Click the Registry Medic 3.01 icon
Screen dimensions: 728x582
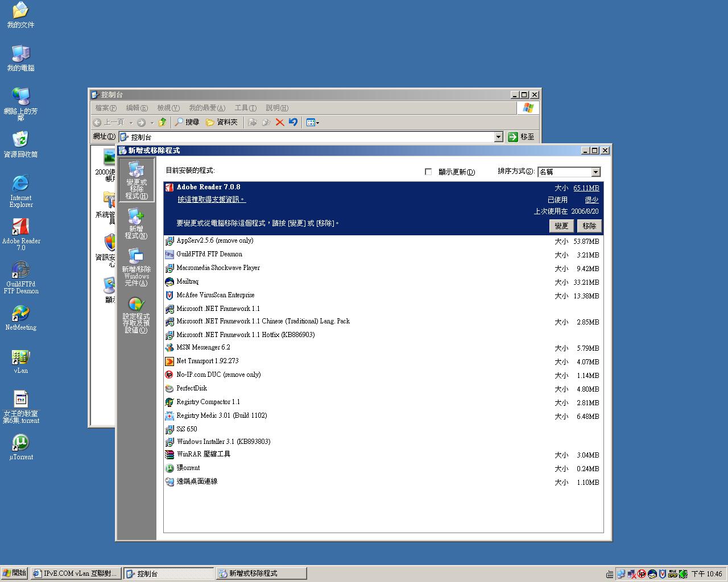click(x=169, y=416)
